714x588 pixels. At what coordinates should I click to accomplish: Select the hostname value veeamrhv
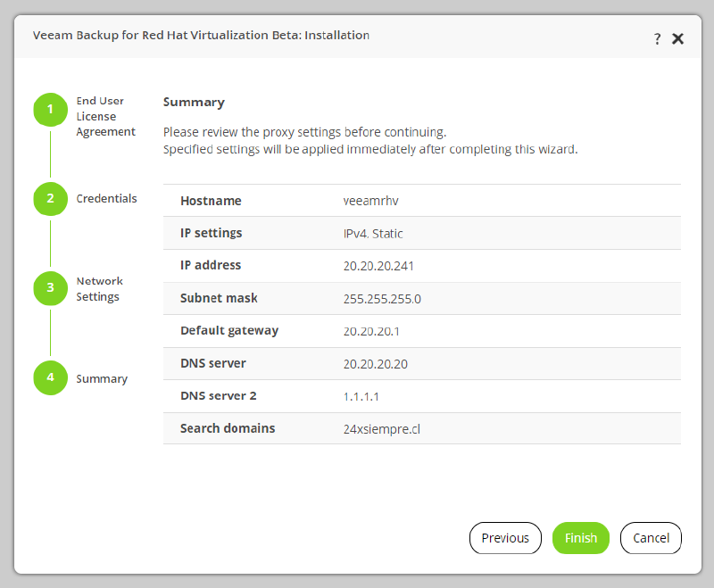370,201
